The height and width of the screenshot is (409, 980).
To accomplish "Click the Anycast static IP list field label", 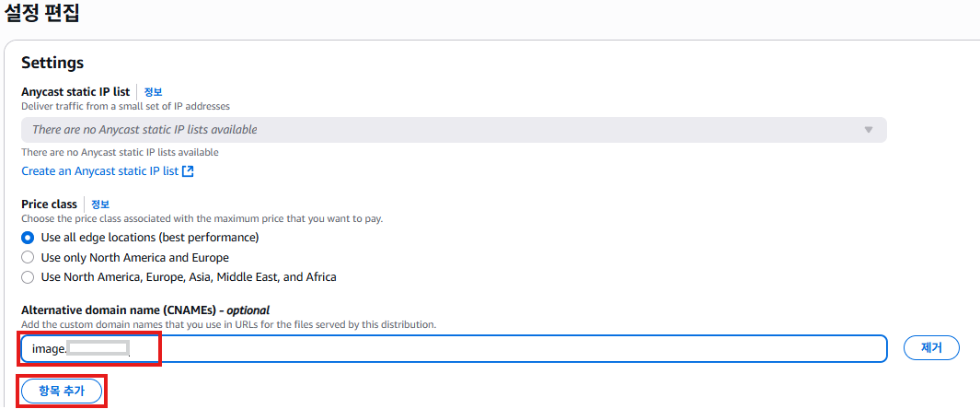I will [x=75, y=92].
